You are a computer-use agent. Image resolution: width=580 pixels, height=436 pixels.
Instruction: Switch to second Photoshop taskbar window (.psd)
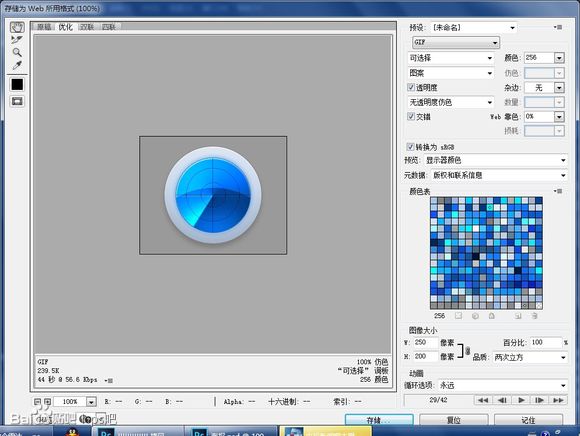point(231,431)
